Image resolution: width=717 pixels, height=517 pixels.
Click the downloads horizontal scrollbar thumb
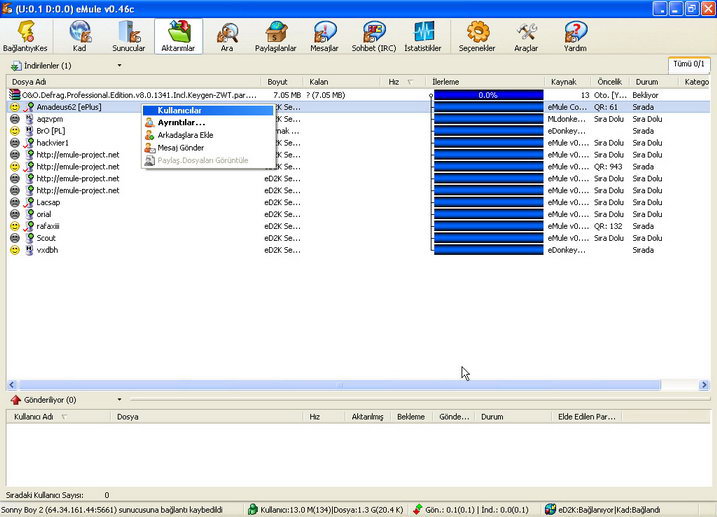[x=340, y=385]
